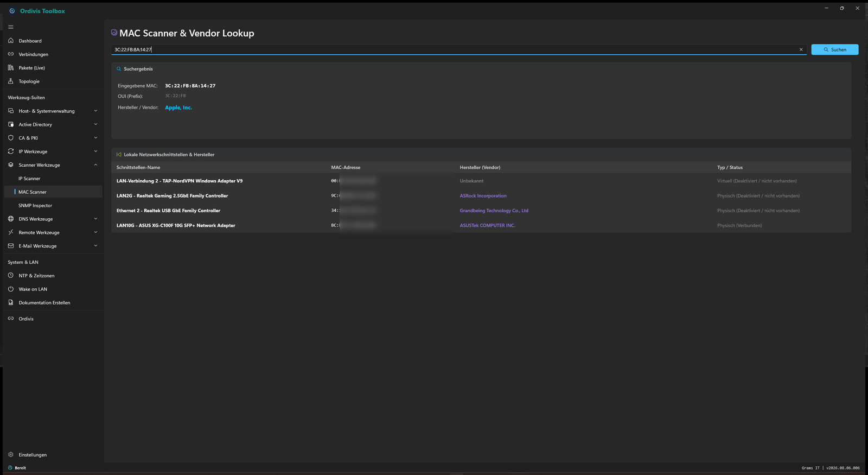Viewport: 868px width, 475px height.
Task: Open Wake on LAN in sidebar
Action: click(53, 289)
